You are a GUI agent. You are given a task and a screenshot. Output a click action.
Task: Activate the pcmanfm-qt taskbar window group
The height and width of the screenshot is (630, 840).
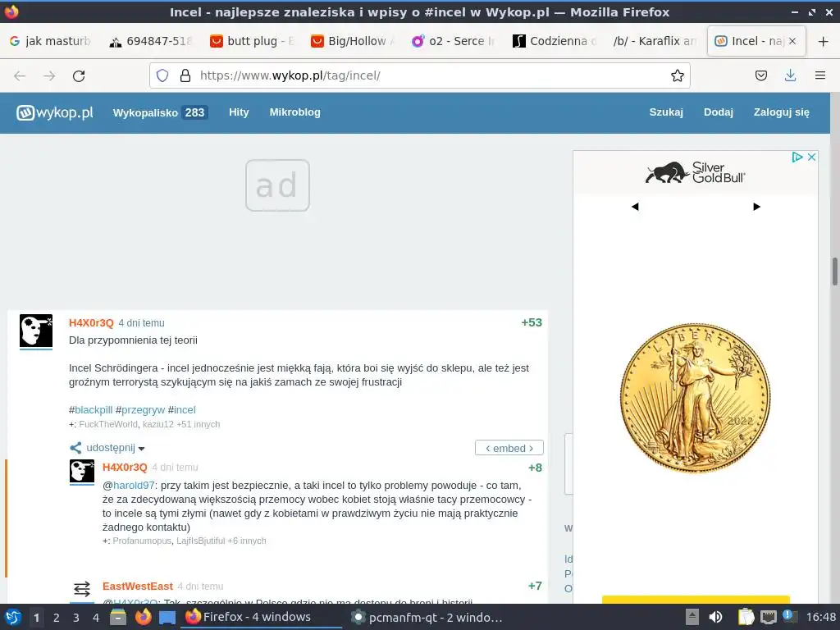(x=426, y=617)
